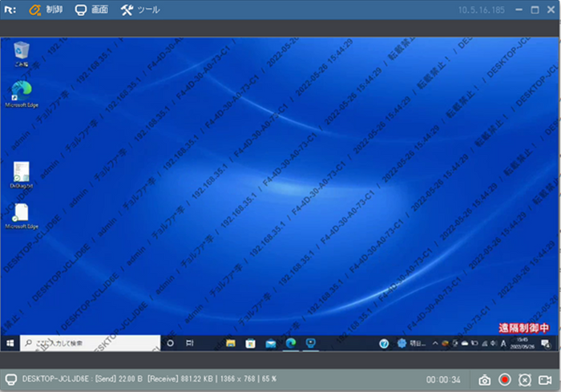The height and width of the screenshot is (392, 561).
Task: Open the 制御 (Control) menu
Action: (46, 10)
